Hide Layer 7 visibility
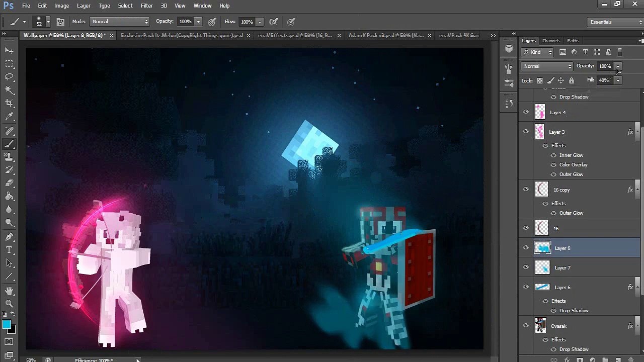Image resolution: width=644 pixels, height=362 pixels. 526,267
